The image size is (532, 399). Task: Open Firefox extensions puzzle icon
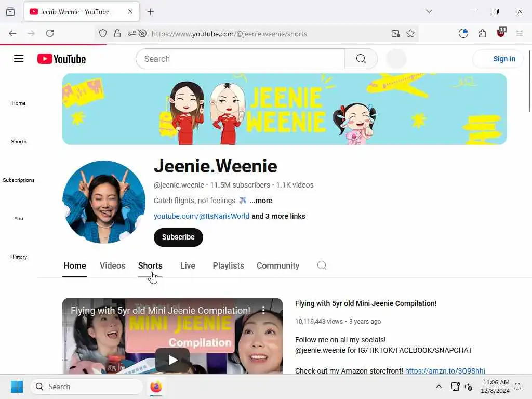click(482, 33)
